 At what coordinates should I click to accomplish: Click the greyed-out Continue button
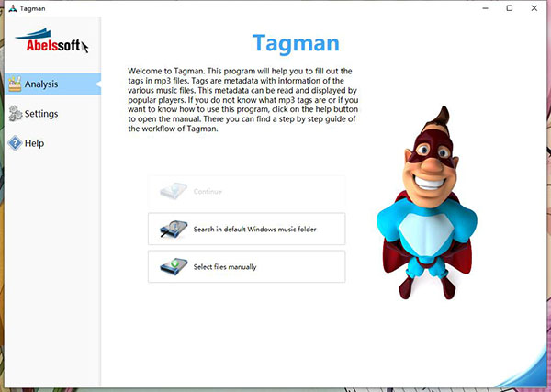point(247,192)
